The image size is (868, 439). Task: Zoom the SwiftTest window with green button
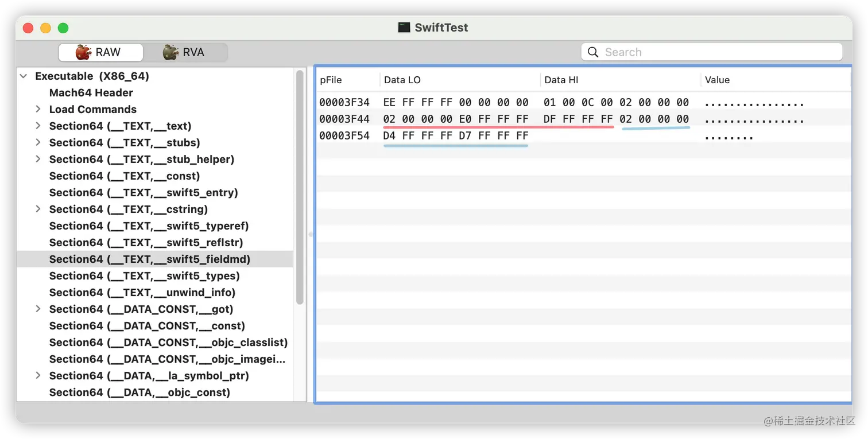(63, 28)
